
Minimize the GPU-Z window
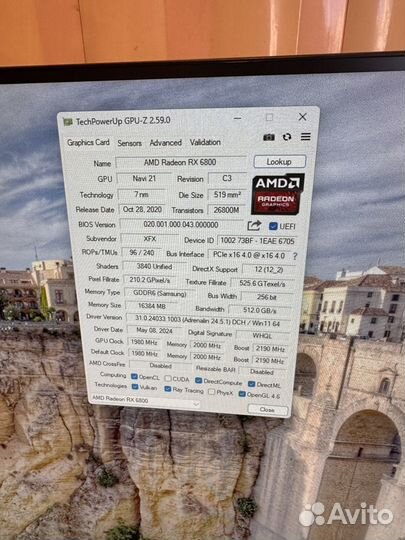[x=237, y=118]
